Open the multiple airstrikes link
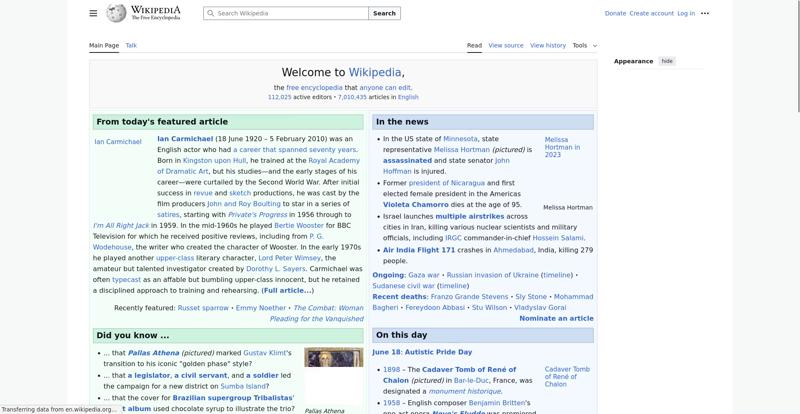 [469, 216]
